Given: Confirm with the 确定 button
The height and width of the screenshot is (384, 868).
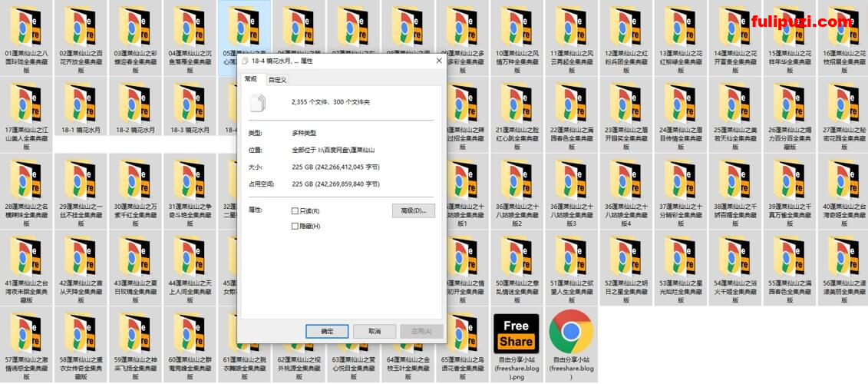Looking at the screenshot, I should coord(327,331).
